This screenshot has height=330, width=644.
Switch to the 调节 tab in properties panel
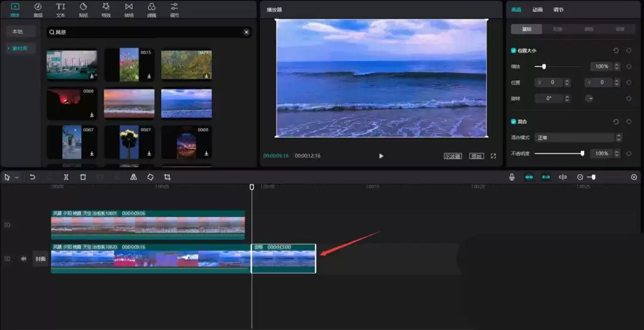pos(558,10)
